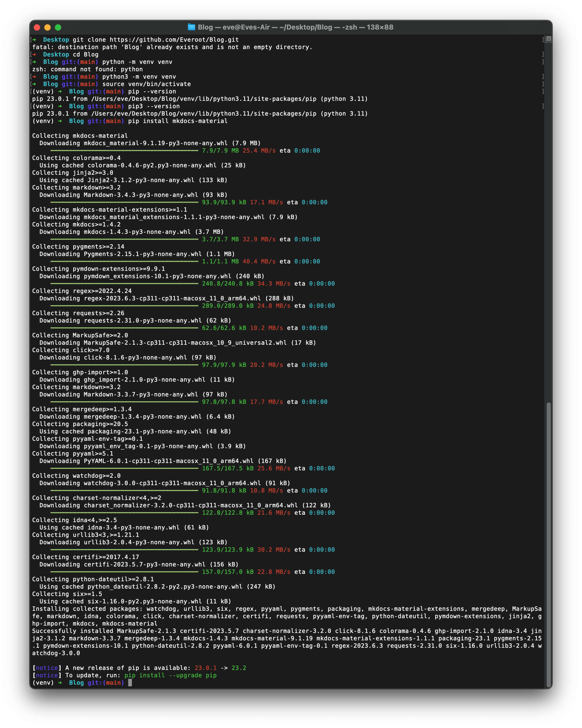Image resolution: width=582 pixels, height=728 pixels.
Task: Minimize the terminal with the yellow button
Action: [47, 27]
